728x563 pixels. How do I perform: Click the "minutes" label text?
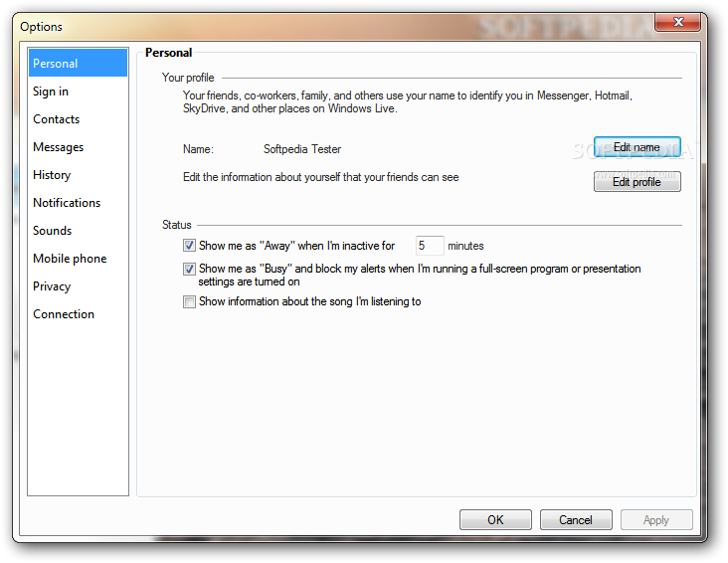coord(465,246)
